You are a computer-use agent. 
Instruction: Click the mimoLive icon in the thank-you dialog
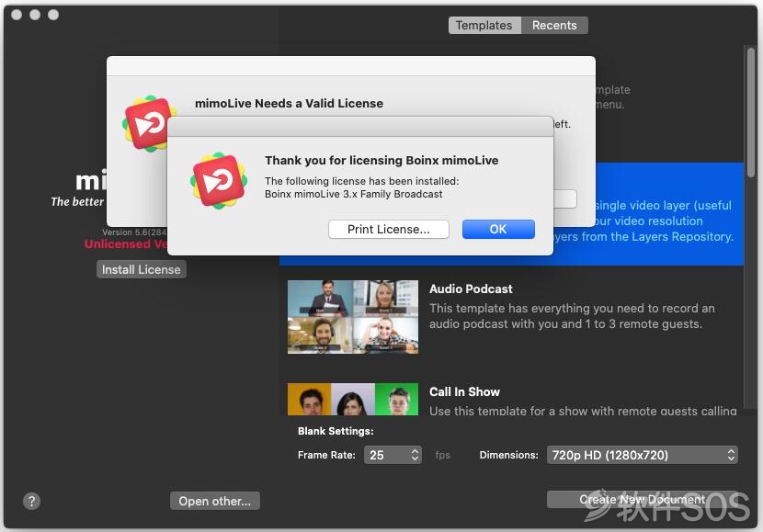click(x=219, y=180)
